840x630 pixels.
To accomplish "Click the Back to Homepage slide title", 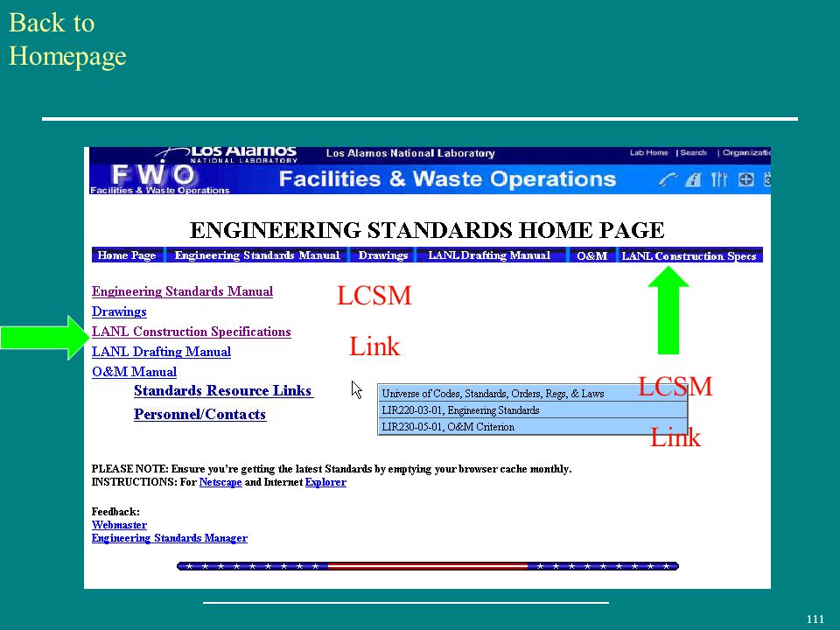I will pyautogui.click(x=67, y=39).
